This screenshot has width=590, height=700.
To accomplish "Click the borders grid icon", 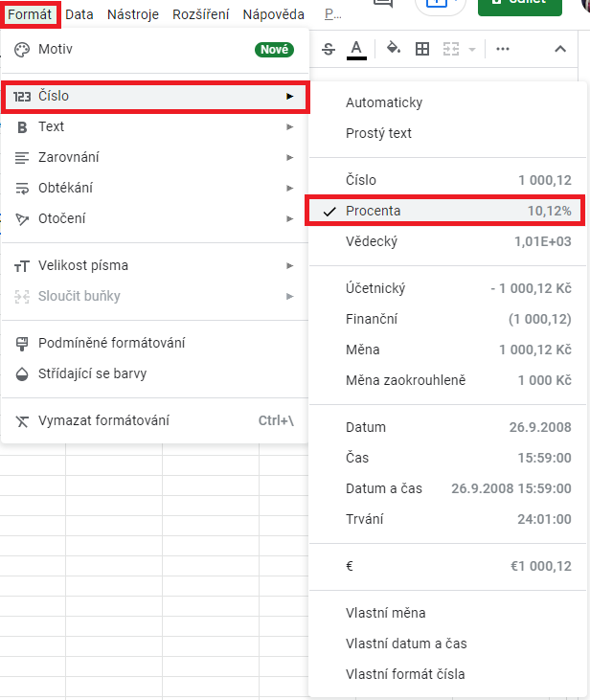I will [421, 49].
